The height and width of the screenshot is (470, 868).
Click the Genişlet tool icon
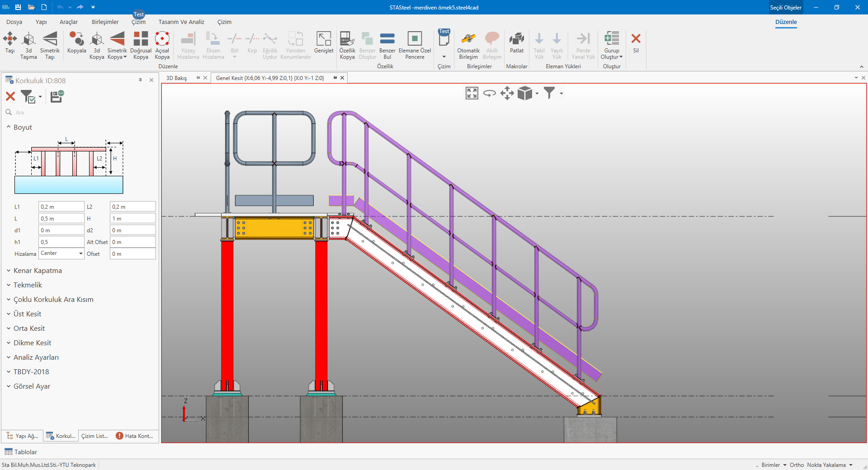pos(324,40)
